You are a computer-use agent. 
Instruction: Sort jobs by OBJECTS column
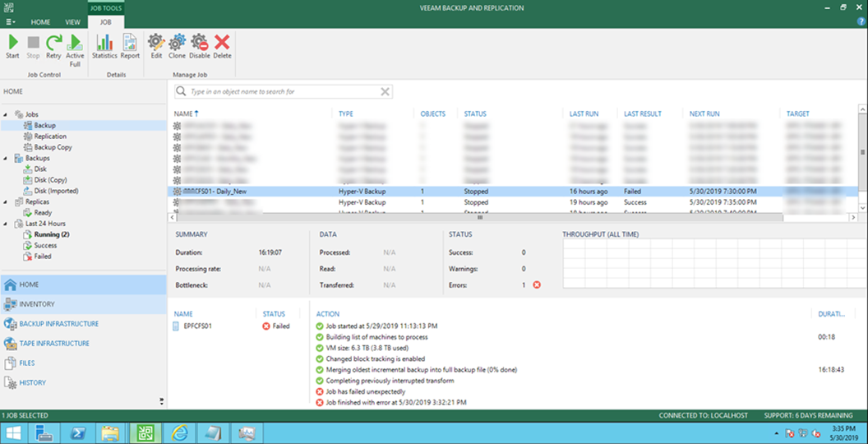433,113
